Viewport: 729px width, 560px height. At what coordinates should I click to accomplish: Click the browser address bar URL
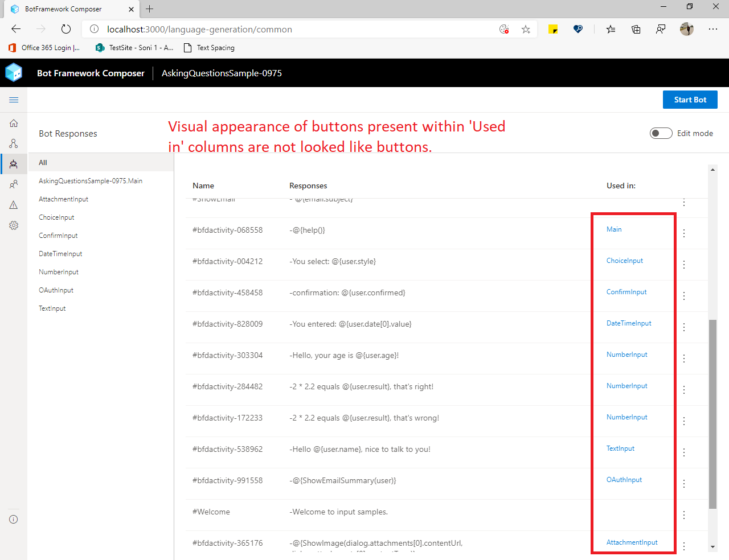click(x=199, y=30)
